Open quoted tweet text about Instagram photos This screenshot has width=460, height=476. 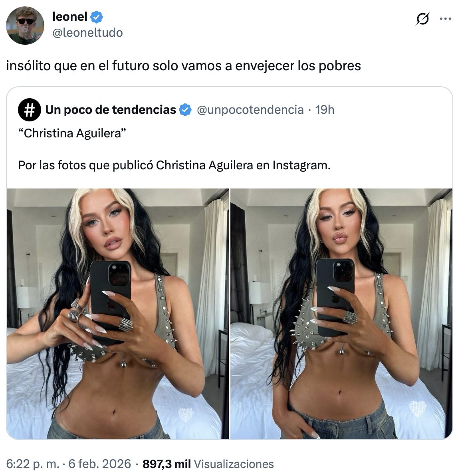[174, 165]
